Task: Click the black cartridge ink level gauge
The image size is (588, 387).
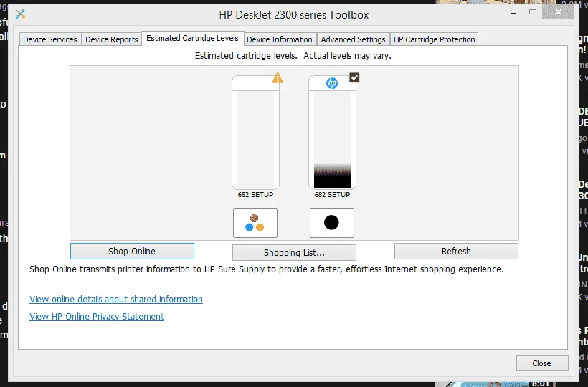Action: (332, 133)
